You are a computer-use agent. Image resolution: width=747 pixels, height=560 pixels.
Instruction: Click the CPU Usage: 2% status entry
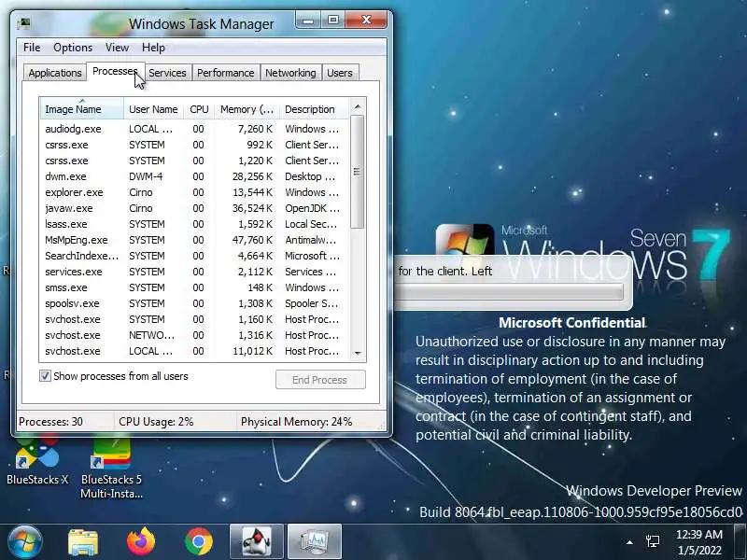pyautogui.click(x=176, y=422)
